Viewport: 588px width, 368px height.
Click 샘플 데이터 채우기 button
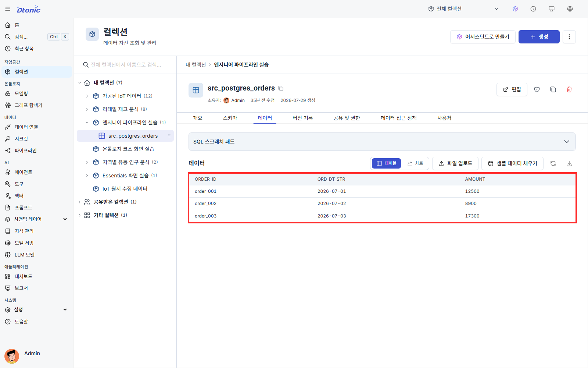[x=512, y=163]
